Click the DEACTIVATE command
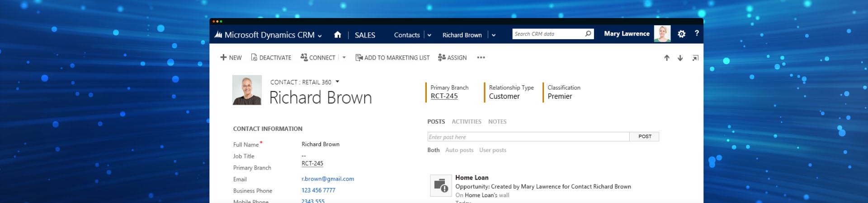The image size is (868, 203). pyautogui.click(x=271, y=58)
